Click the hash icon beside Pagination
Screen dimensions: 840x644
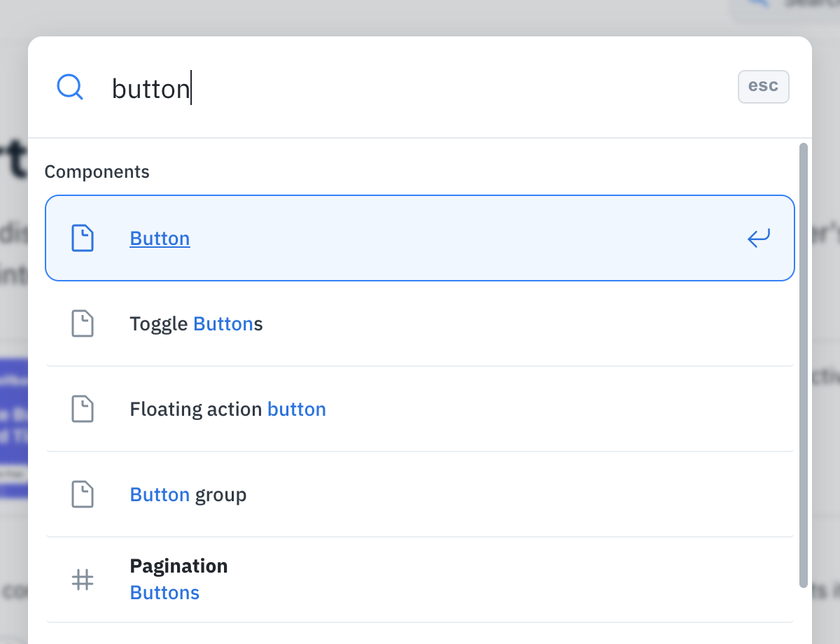tap(83, 580)
